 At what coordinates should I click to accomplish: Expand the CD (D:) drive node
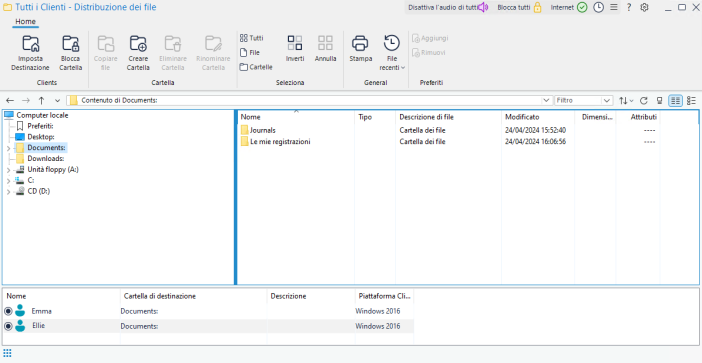8,192
